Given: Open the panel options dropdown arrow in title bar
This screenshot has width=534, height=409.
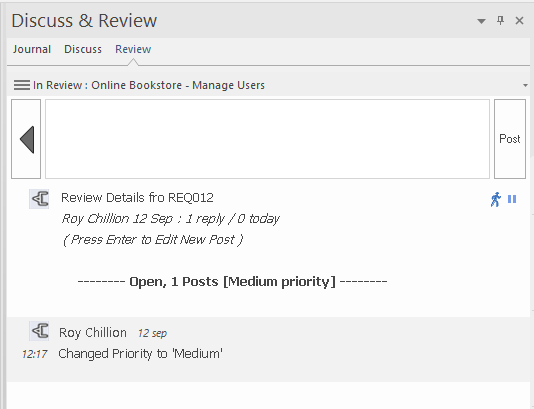Looking at the screenshot, I should (481, 21).
